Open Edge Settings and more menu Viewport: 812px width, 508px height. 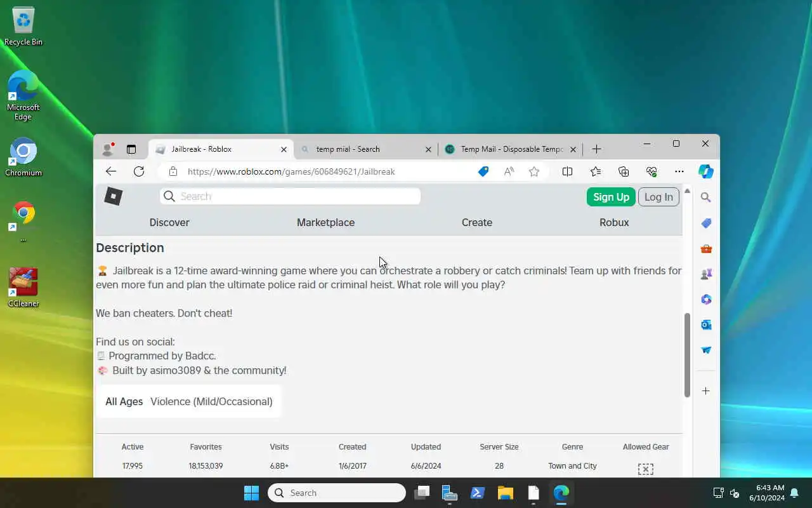tap(679, 171)
